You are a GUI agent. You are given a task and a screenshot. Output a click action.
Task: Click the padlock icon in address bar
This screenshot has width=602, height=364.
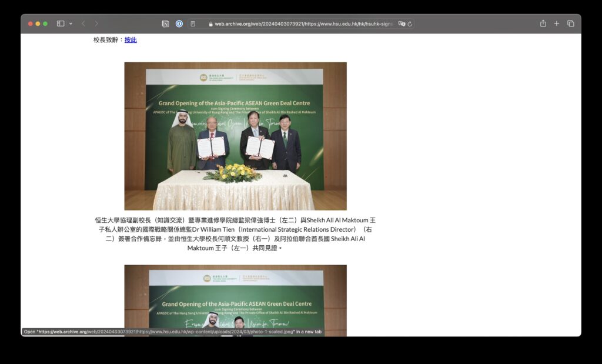(x=210, y=24)
